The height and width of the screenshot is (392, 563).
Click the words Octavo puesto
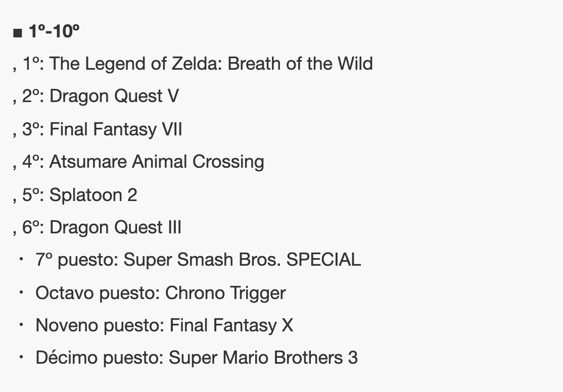(98, 293)
